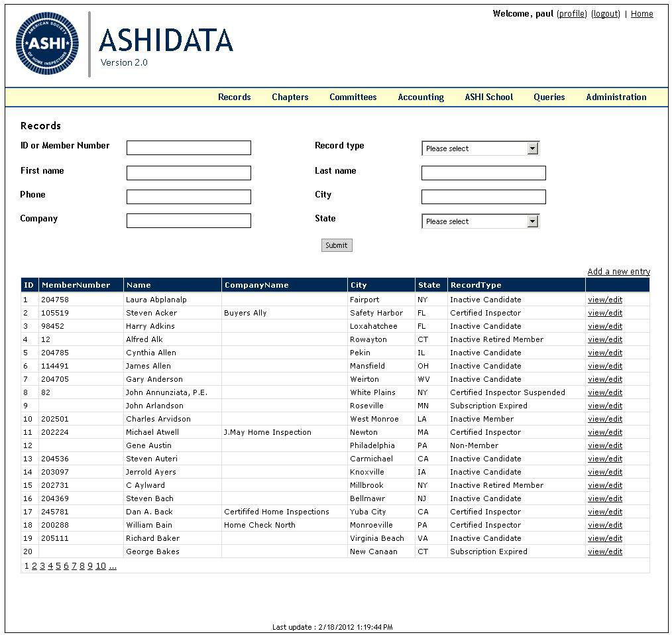Open view/edit for Michael Atwell
The width and height of the screenshot is (672, 635).
point(604,433)
